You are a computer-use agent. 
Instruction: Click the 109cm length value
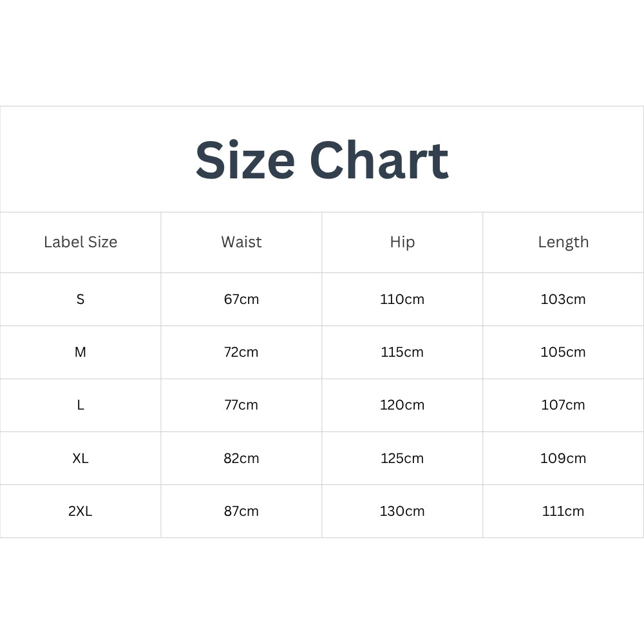coord(563,459)
